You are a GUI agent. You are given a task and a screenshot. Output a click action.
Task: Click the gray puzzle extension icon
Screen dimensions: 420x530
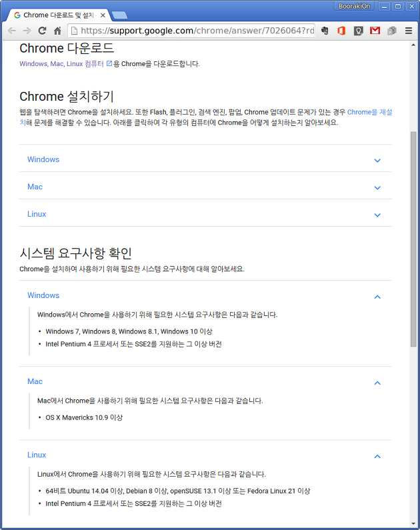coord(392,31)
